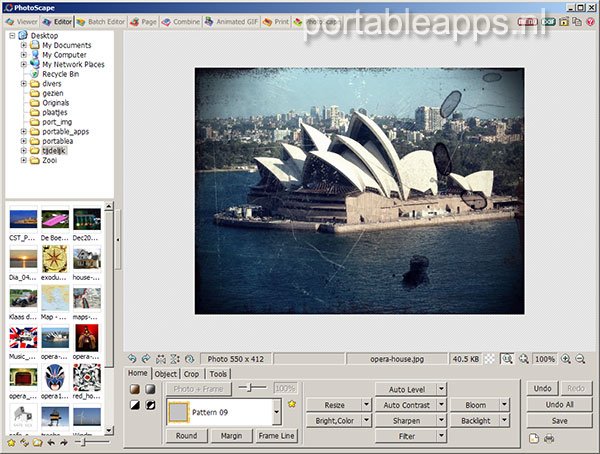Expand the portable_apps folder node
The width and height of the screenshot is (600, 454).
tap(23, 131)
